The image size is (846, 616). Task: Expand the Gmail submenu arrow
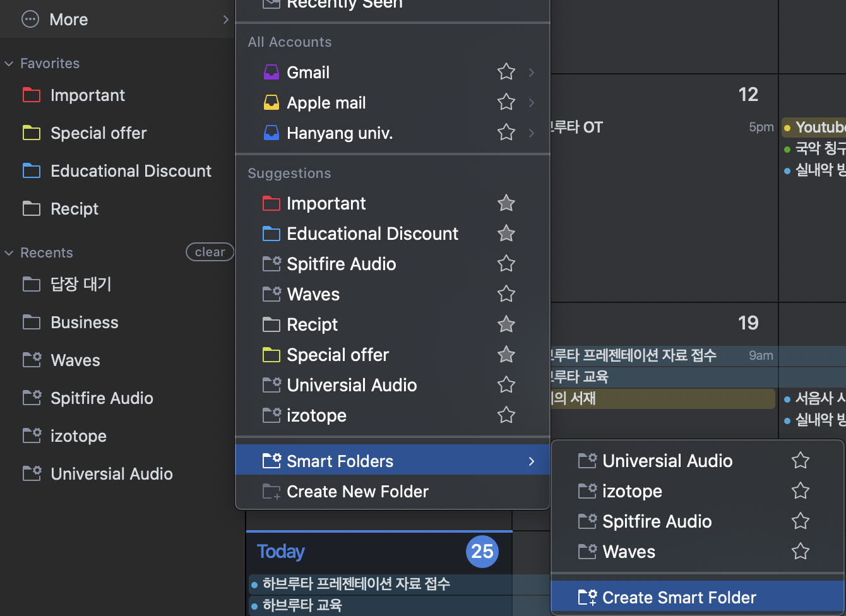(x=532, y=73)
